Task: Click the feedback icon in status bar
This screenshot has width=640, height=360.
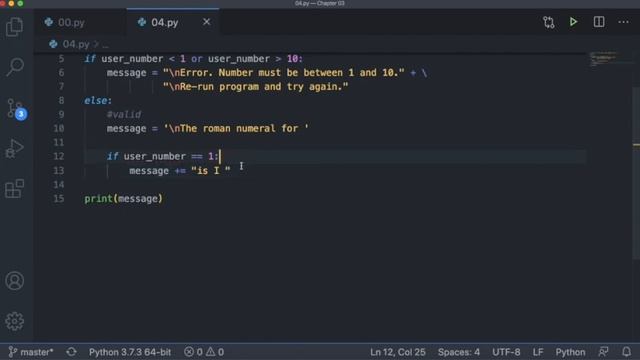Action: 603,352
